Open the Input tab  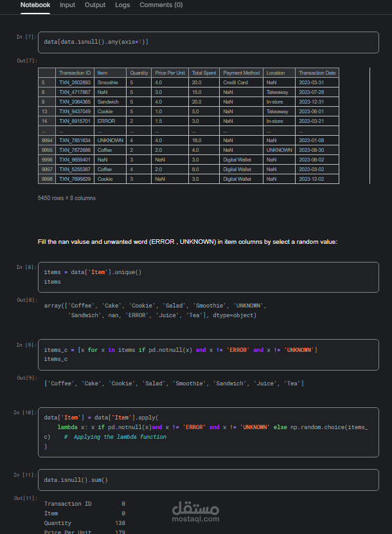[x=67, y=5]
